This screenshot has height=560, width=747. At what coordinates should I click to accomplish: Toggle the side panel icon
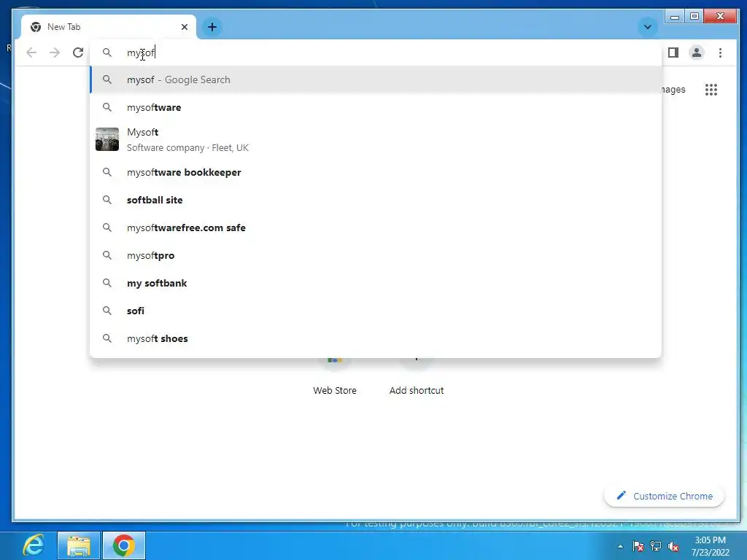coord(673,52)
